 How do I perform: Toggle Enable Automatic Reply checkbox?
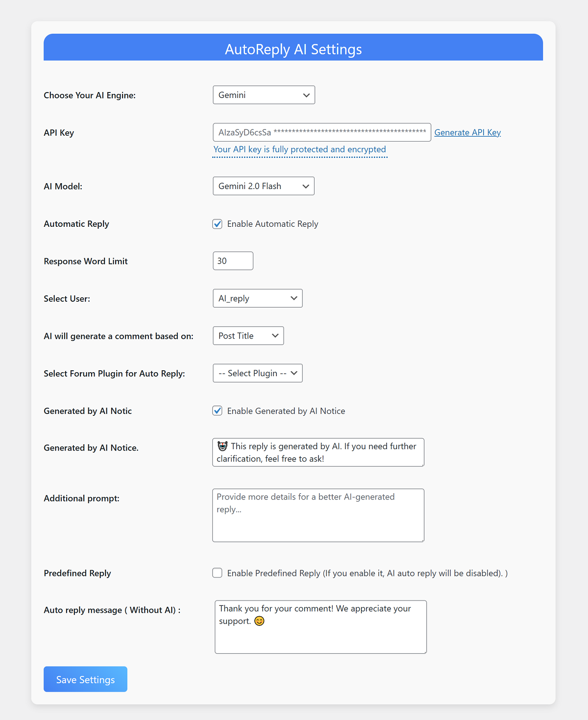pyautogui.click(x=218, y=224)
